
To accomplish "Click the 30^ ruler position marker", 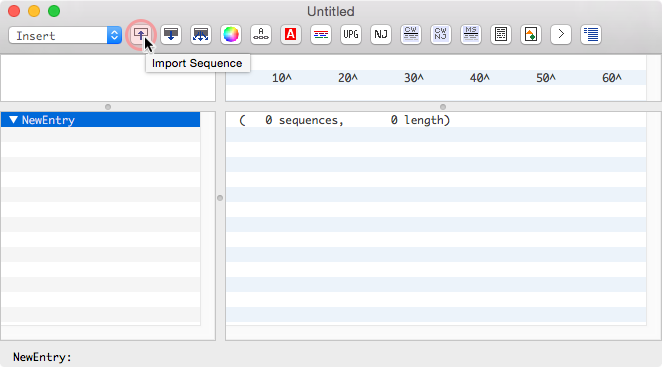I will [414, 78].
